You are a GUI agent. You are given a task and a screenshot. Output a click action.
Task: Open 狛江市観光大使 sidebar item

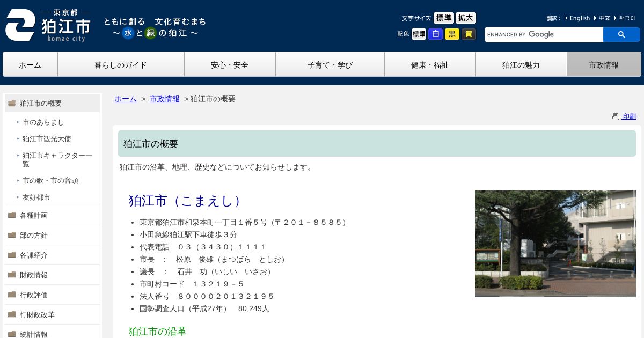pos(47,139)
